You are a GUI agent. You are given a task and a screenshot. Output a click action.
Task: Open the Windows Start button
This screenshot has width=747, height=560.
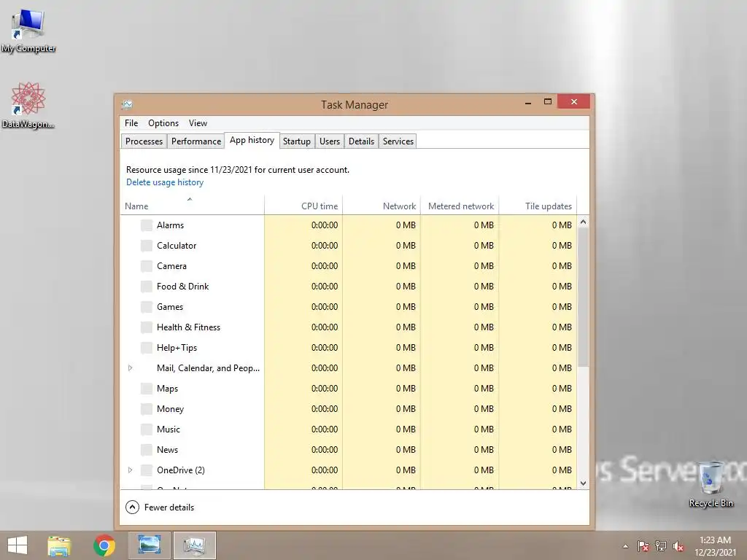pos(18,545)
